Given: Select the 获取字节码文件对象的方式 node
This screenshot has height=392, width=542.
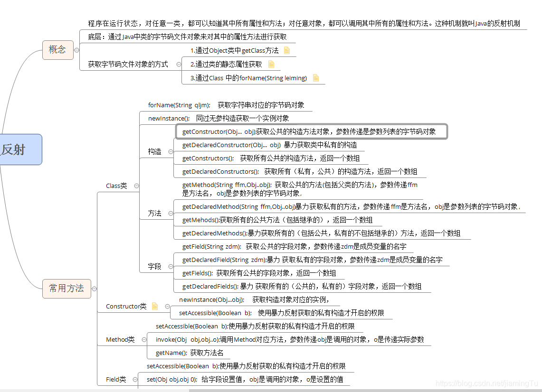Looking at the screenshot, I should pyautogui.click(x=128, y=64).
